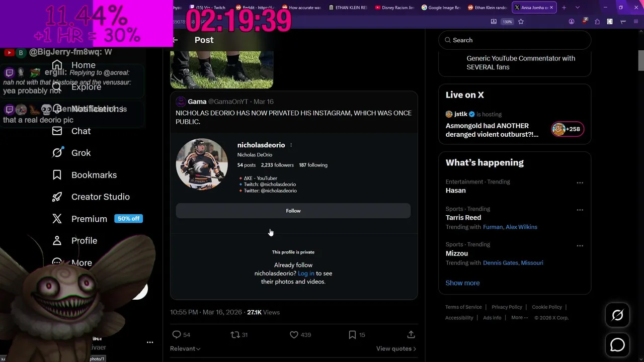
Task: Click three-dot menu beside Mizzou trend
Action: pyautogui.click(x=580, y=246)
